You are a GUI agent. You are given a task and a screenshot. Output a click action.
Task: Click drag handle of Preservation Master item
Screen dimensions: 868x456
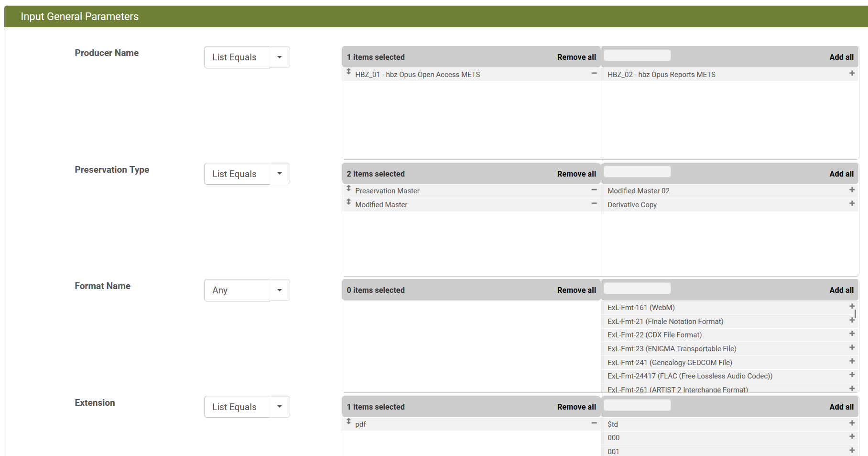pyautogui.click(x=348, y=189)
